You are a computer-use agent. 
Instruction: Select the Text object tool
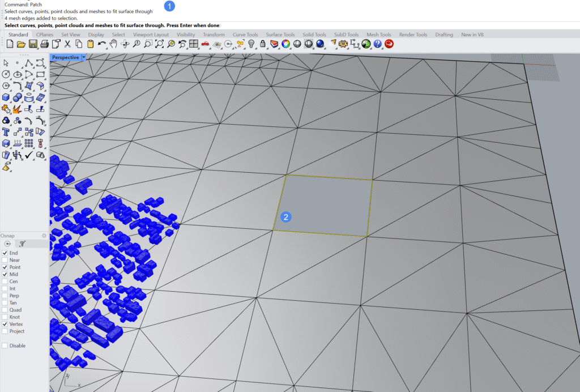coord(6,132)
